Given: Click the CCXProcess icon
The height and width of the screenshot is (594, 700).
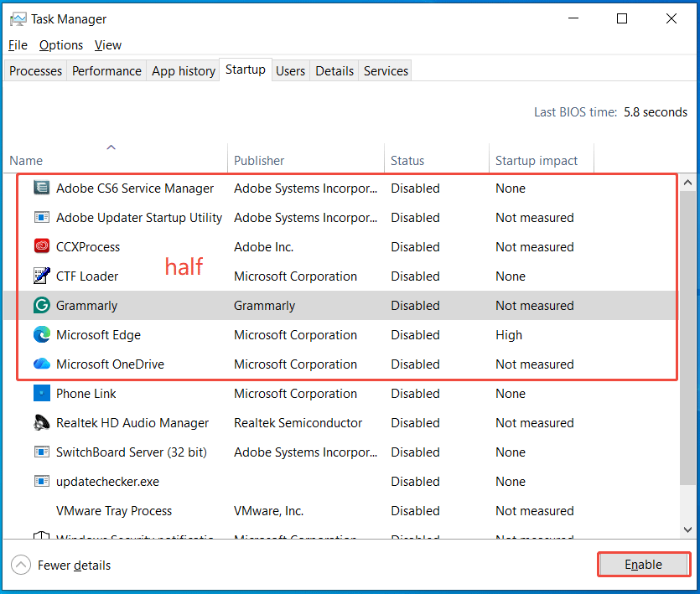Looking at the screenshot, I should 41,246.
